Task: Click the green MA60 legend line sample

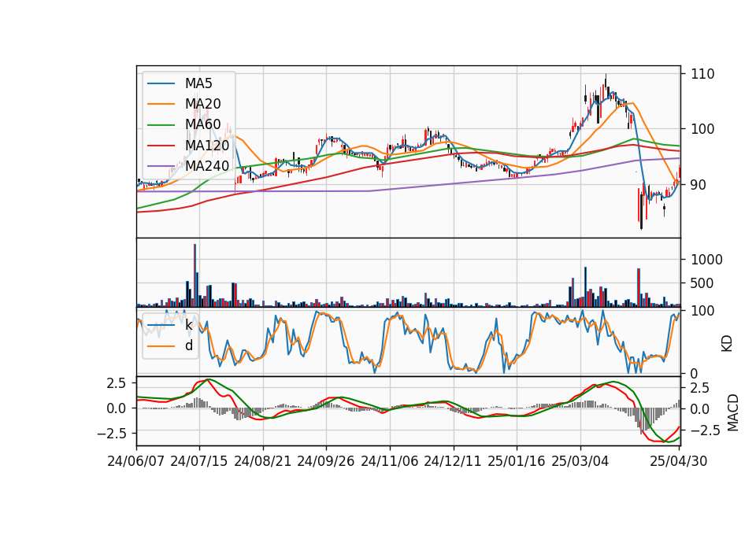Action: coord(161,125)
